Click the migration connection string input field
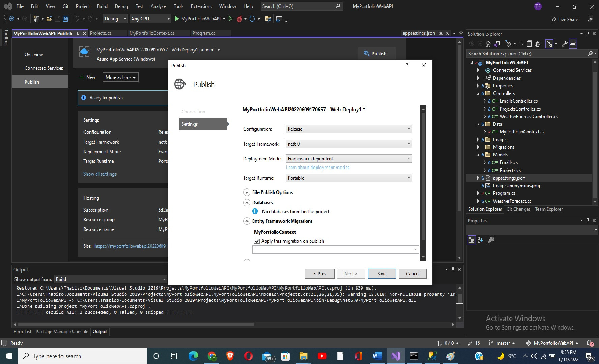Screen dimensions: 599x364 pos(335,250)
